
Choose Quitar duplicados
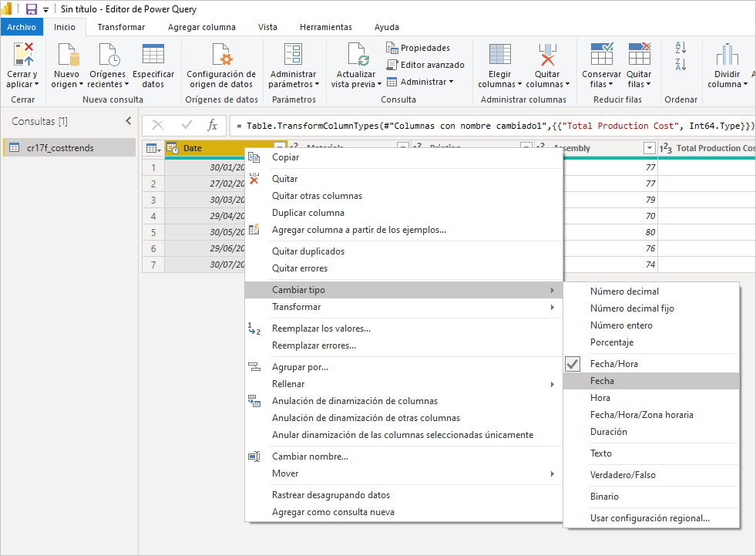tap(404, 251)
